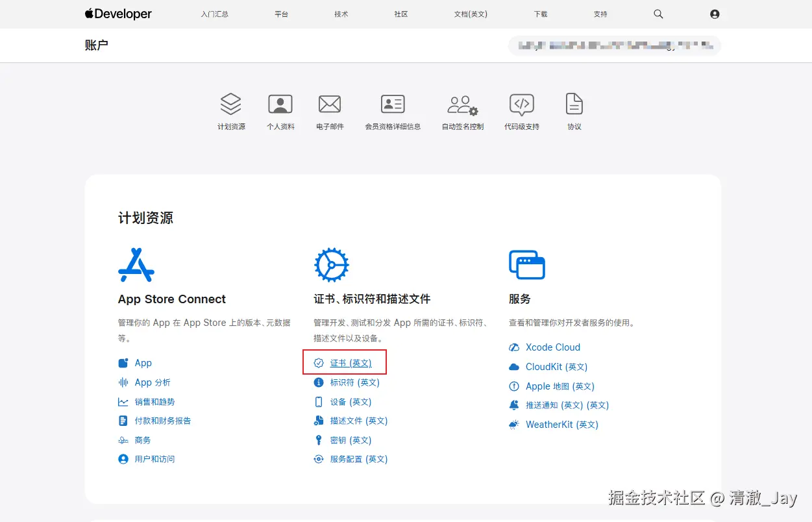Click the 商务 signature icon
The height and width of the screenshot is (522, 812).
pyautogui.click(x=123, y=440)
